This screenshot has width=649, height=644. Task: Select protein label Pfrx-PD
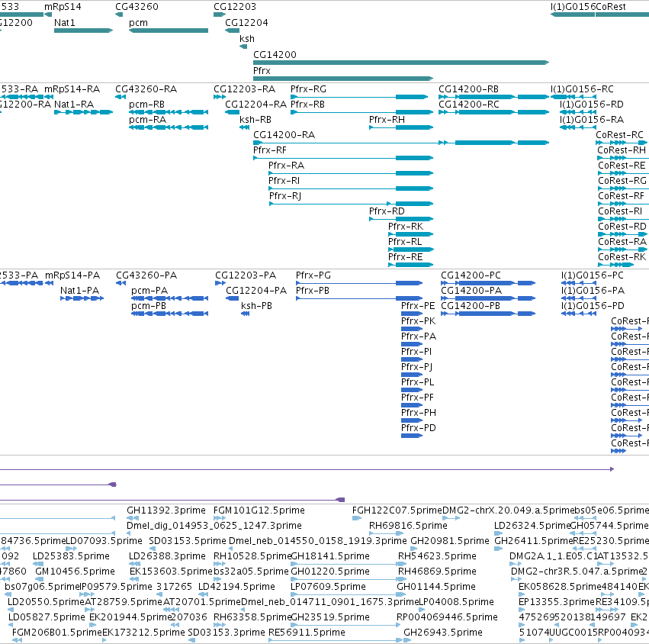[419, 428]
